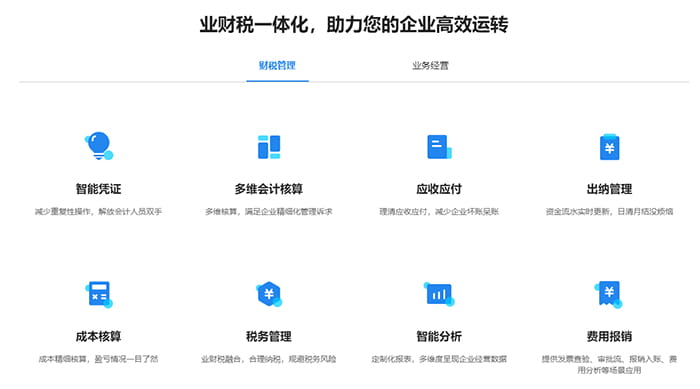Switch to the 业务经营 tab
Image resolution: width=700 pixels, height=389 pixels.
(430, 66)
